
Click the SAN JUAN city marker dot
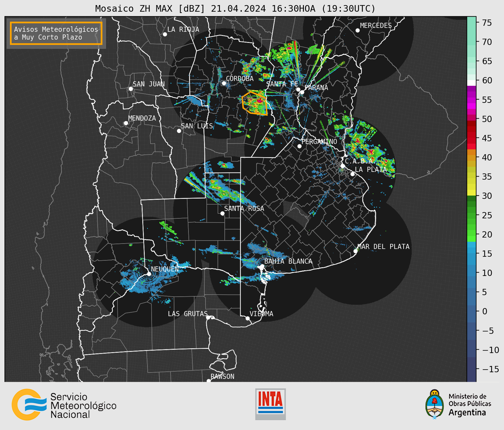[x=131, y=89]
